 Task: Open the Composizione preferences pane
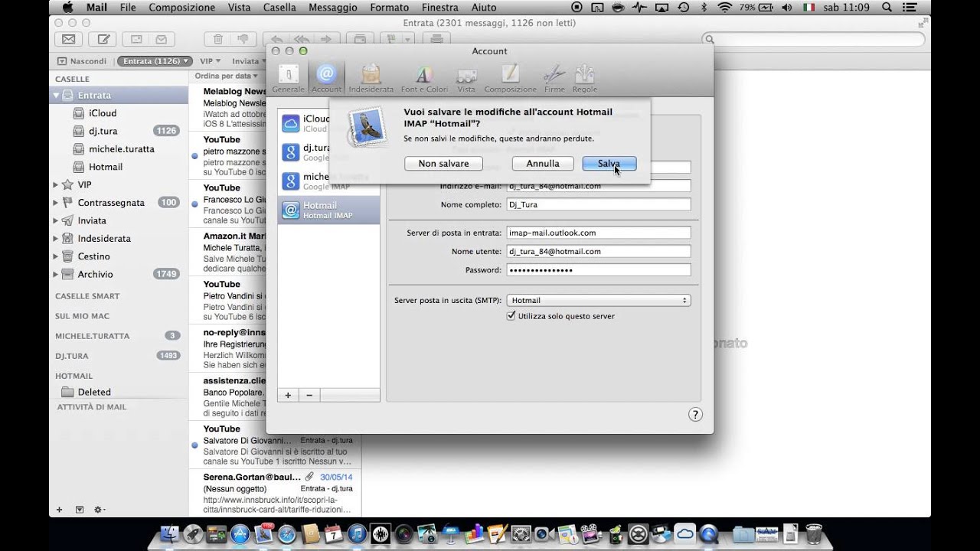pyautogui.click(x=510, y=79)
